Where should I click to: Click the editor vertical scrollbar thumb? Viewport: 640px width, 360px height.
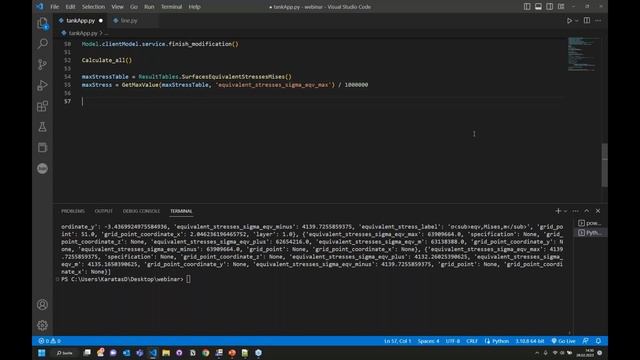coord(604,165)
